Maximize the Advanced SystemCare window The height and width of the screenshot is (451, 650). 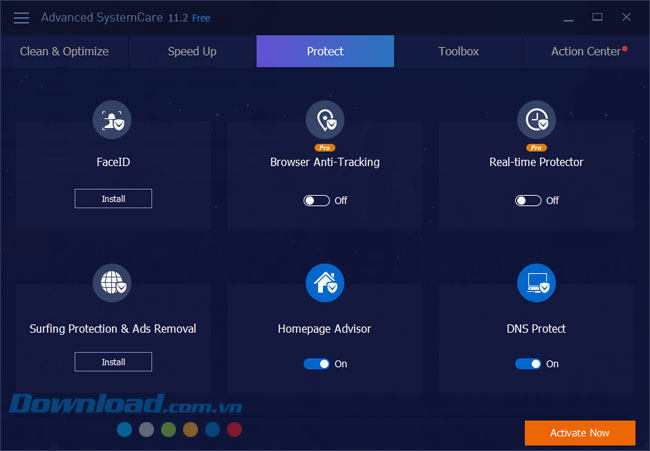pos(597,17)
